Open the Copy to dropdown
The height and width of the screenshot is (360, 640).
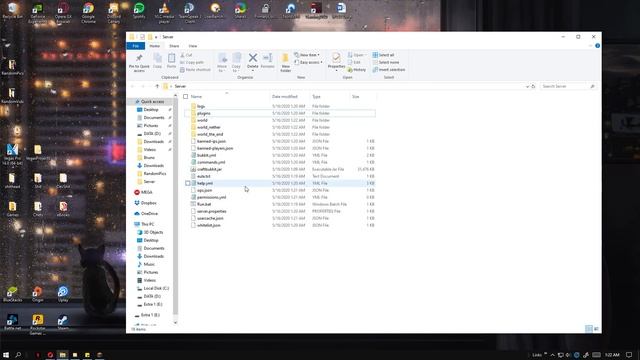pyautogui.click(x=236, y=62)
